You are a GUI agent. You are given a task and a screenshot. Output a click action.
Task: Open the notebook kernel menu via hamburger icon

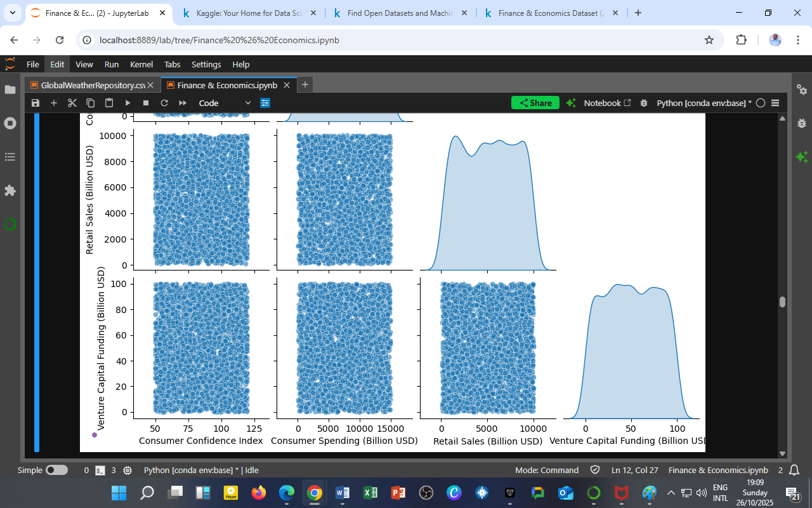[x=775, y=102]
